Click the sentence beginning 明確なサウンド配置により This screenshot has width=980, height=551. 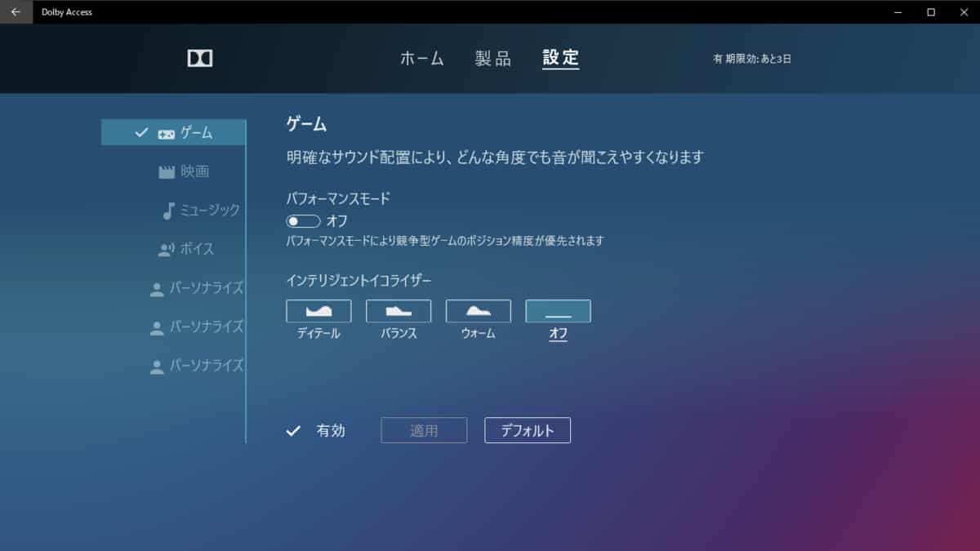point(494,158)
